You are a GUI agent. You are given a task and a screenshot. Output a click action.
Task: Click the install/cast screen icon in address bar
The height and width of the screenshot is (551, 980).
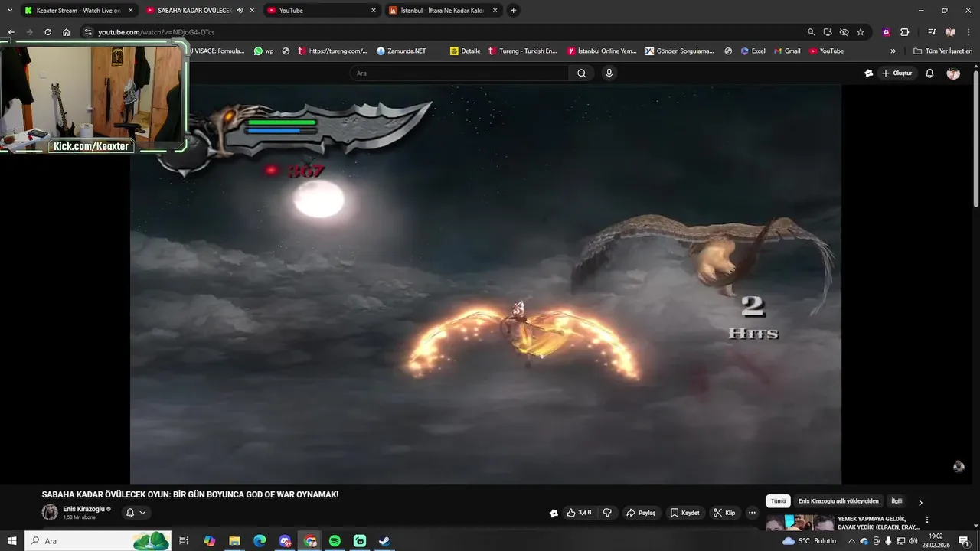pyautogui.click(x=828, y=32)
